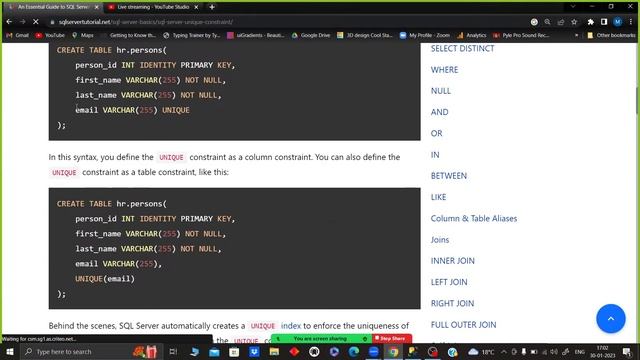The height and width of the screenshot is (360, 640).
Task: Open a new tab with plus button
Action: pos(212,7)
